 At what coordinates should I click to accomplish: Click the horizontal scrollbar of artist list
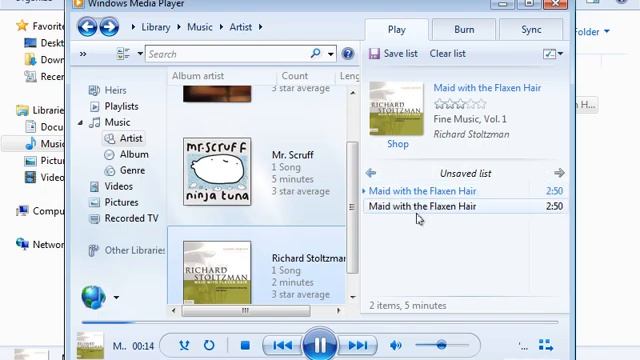(x=245, y=311)
